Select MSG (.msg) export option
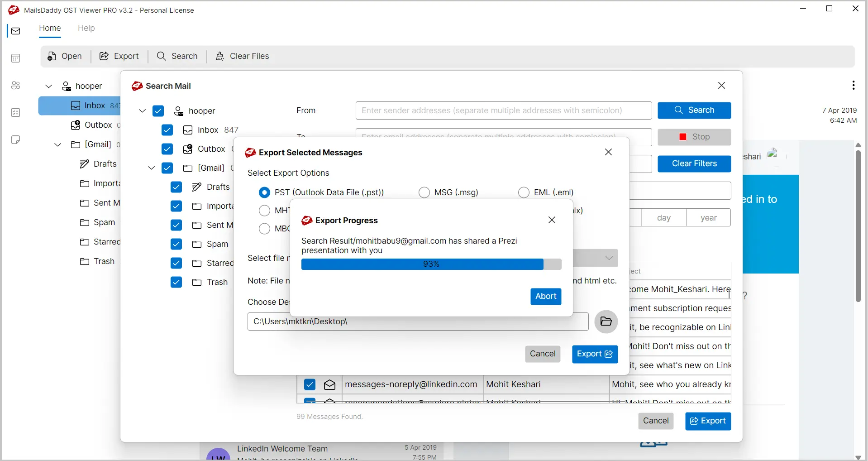 [424, 192]
